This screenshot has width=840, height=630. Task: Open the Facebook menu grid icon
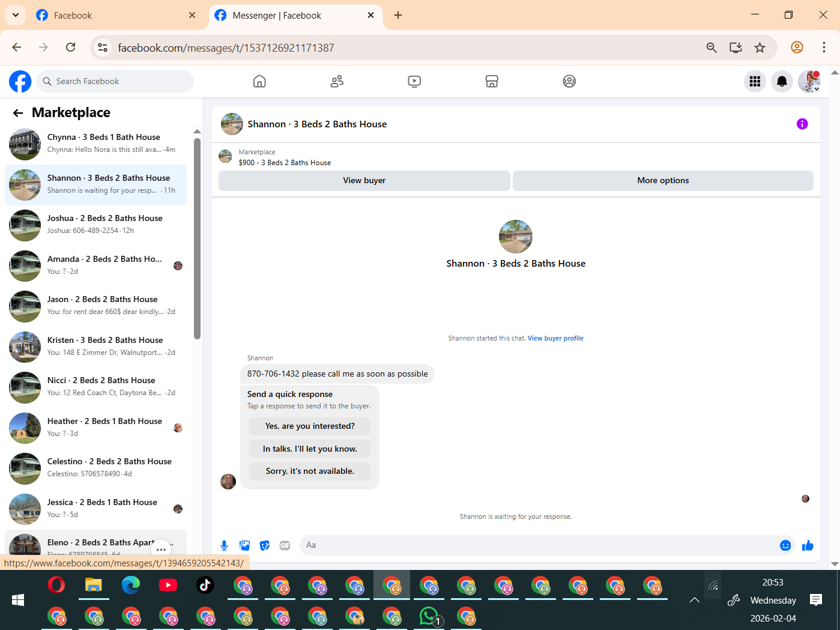point(755,81)
